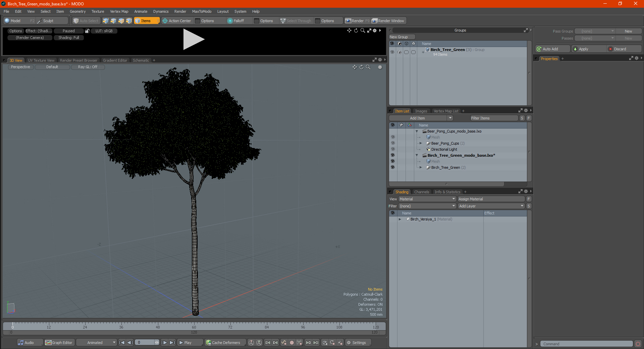
Task: Toggle eye for Birch_Tree_Green_modo_base.lxo scene
Action: (x=393, y=155)
